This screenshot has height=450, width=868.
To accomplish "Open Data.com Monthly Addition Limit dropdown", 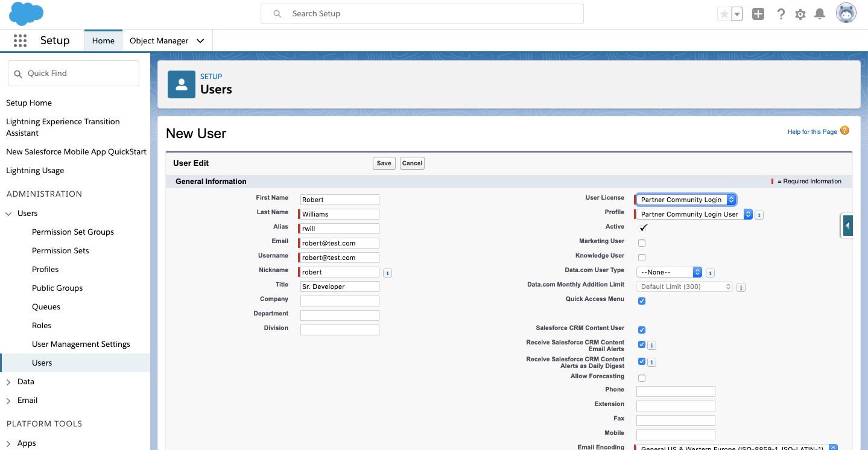I will coord(685,287).
